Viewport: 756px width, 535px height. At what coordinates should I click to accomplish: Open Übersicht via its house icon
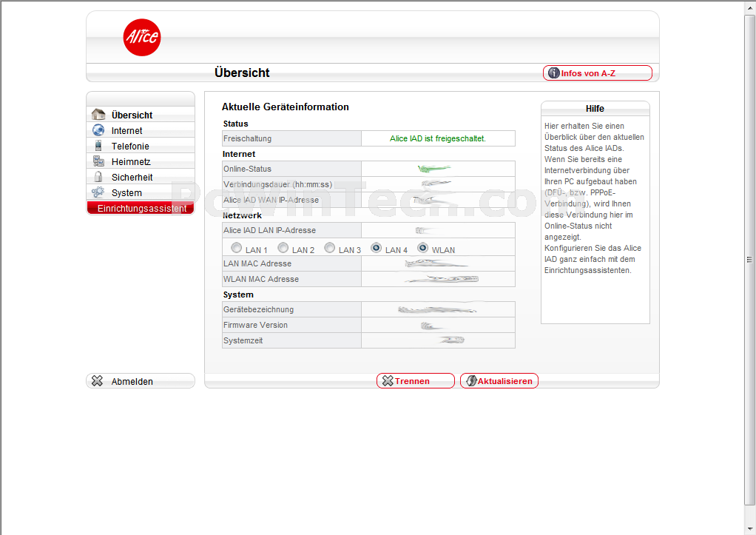tap(98, 115)
